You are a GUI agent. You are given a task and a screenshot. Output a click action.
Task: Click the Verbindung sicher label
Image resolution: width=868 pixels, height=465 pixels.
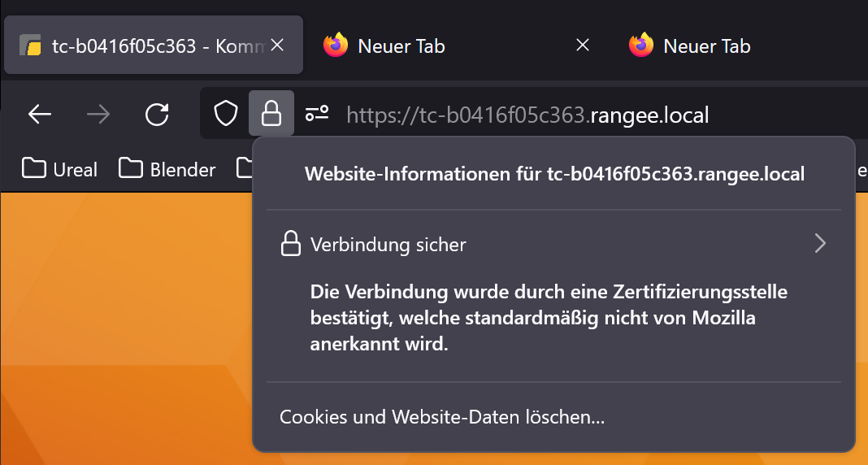pyautogui.click(x=388, y=244)
